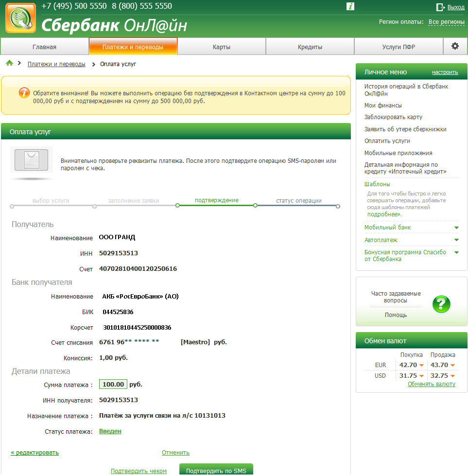This screenshot has height=476, width=468.
Task: Open Оплатить услуги in personal menu
Action: (x=387, y=141)
